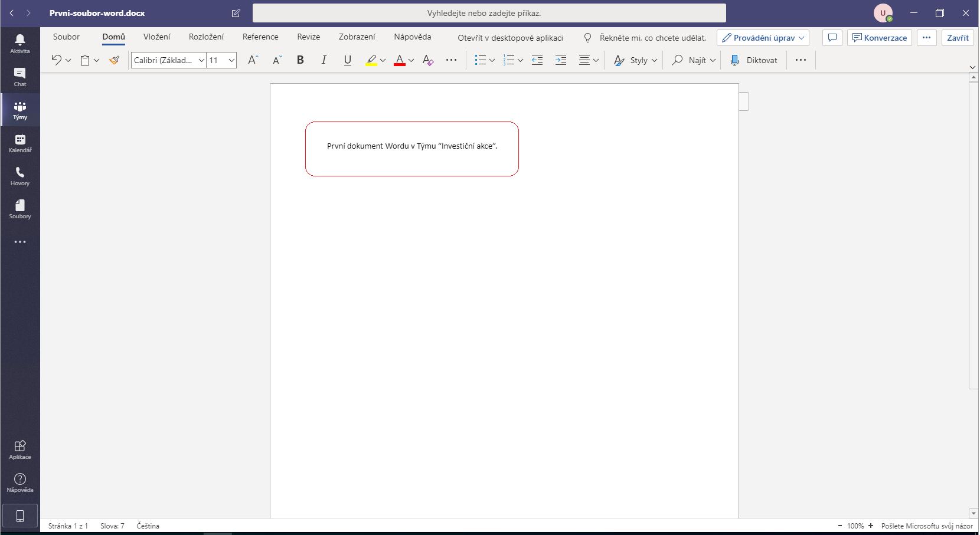Click Čeština language in status bar
Viewport: 980px width, 535px height.
point(148,526)
